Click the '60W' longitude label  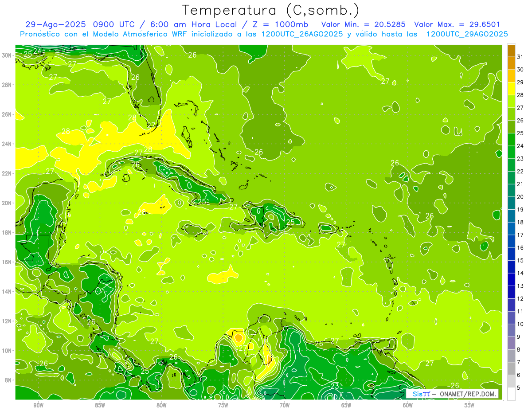pyautogui.click(x=408, y=405)
